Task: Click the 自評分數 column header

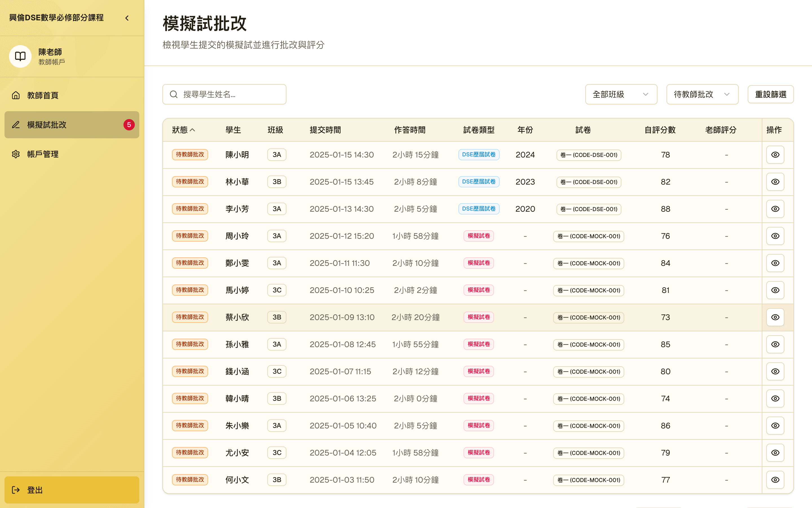Action: coord(660,130)
